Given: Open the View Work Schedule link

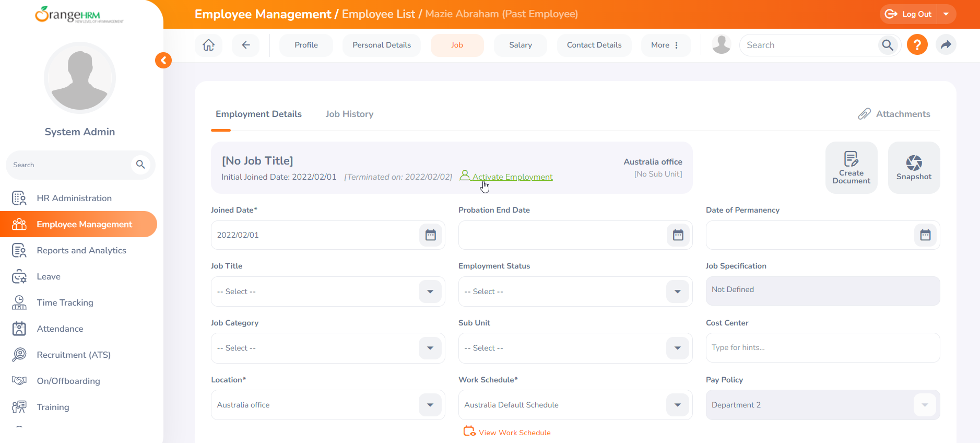Looking at the screenshot, I should pyautogui.click(x=514, y=433).
